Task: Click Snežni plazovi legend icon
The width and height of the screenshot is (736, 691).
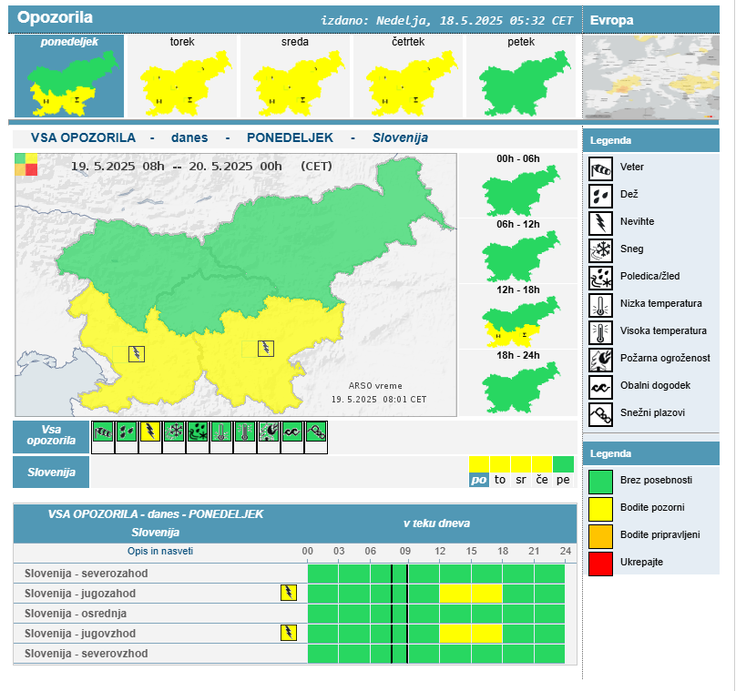Action: (x=600, y=415)
